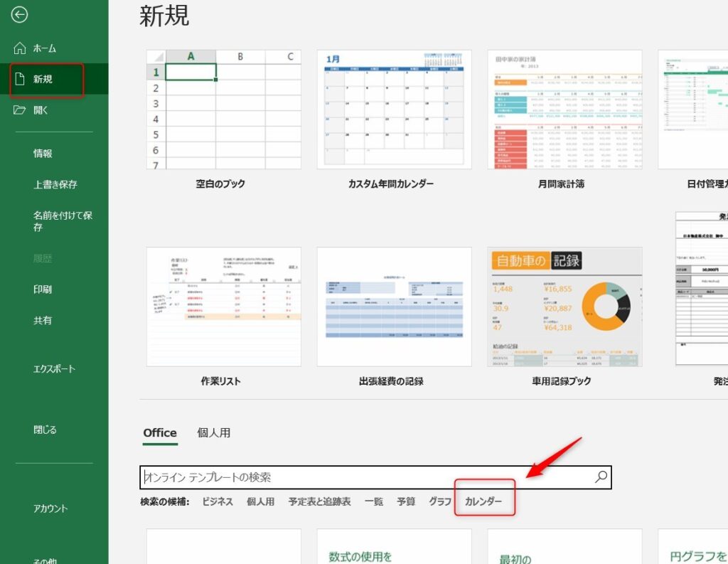
Task: Create a 空白のブック workbook
Action: tap(223, 110)
